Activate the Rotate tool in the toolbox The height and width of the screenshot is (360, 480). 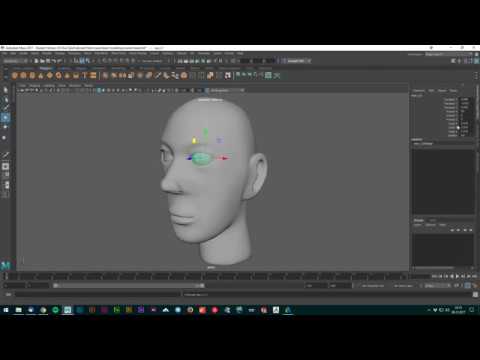[5, 127]
